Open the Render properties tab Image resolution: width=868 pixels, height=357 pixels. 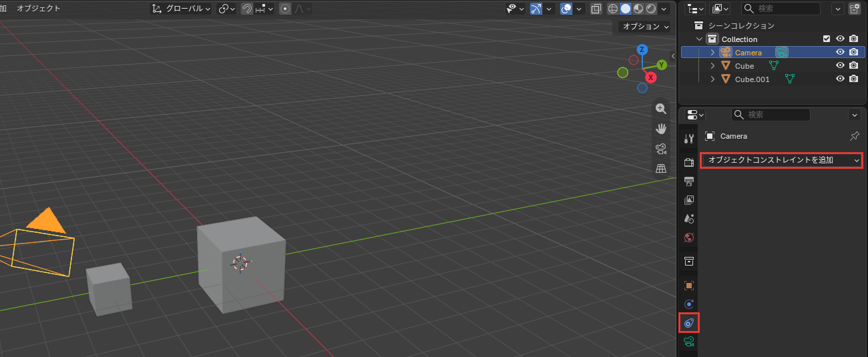(690, 162)
